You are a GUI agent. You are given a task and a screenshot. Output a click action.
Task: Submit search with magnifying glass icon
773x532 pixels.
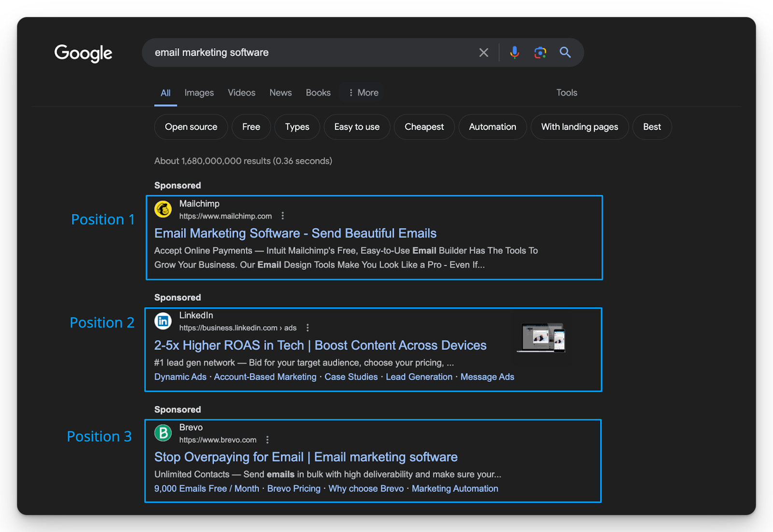click(565, 52)
